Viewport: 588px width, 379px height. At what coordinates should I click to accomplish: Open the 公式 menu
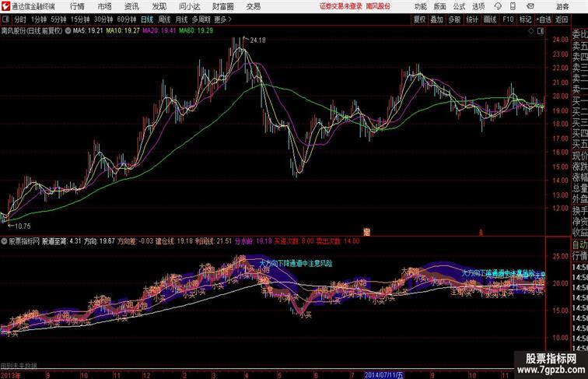(x=459, y=6)
